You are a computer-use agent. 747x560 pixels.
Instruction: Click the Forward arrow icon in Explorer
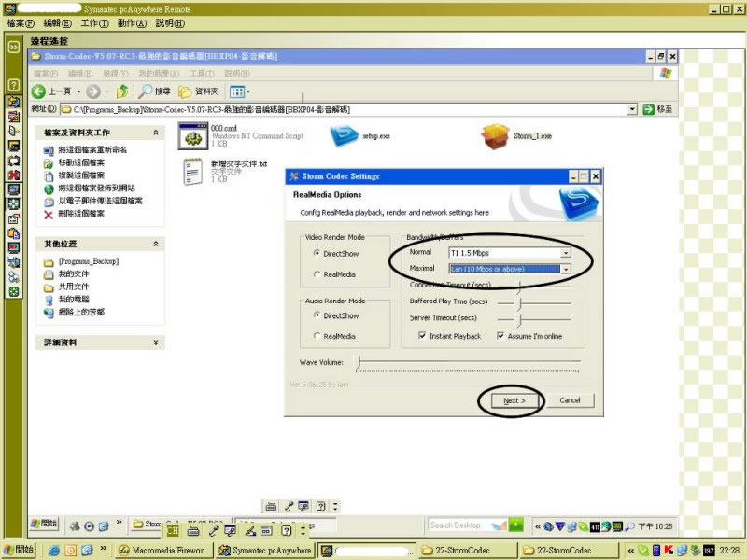point(93,91)
